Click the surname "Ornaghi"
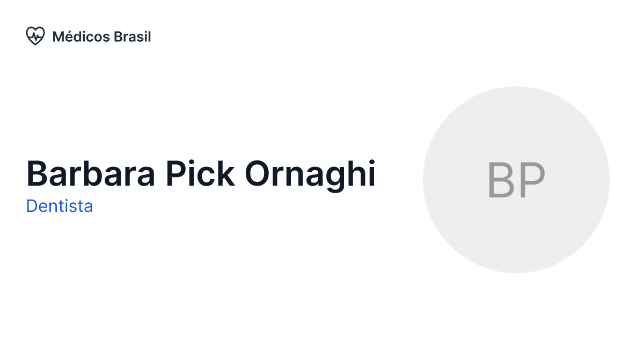Screen dimensions: 644x338 (x=310, y=173)
